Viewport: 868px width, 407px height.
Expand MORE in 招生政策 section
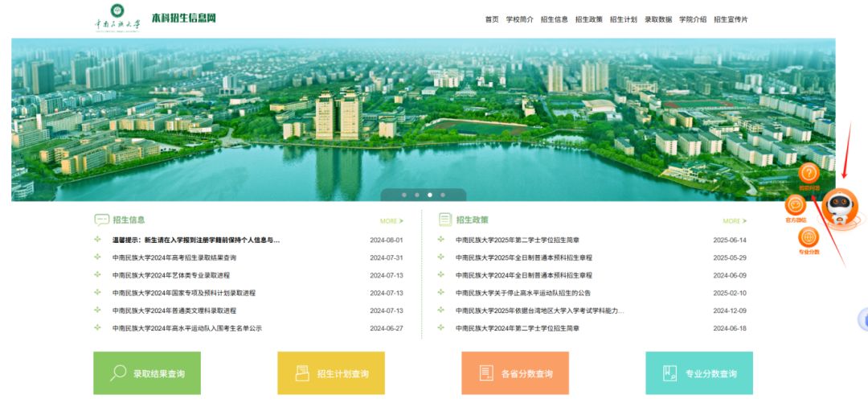point(734,220)
